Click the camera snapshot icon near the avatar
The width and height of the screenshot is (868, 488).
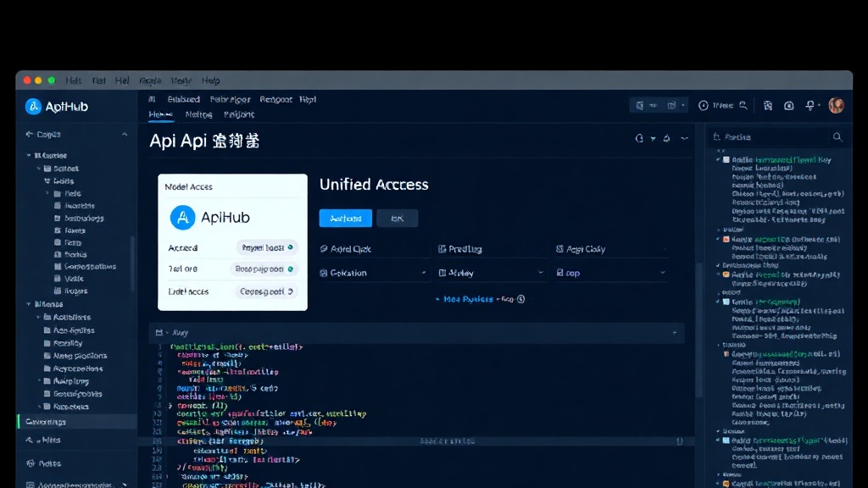point(789,105)
